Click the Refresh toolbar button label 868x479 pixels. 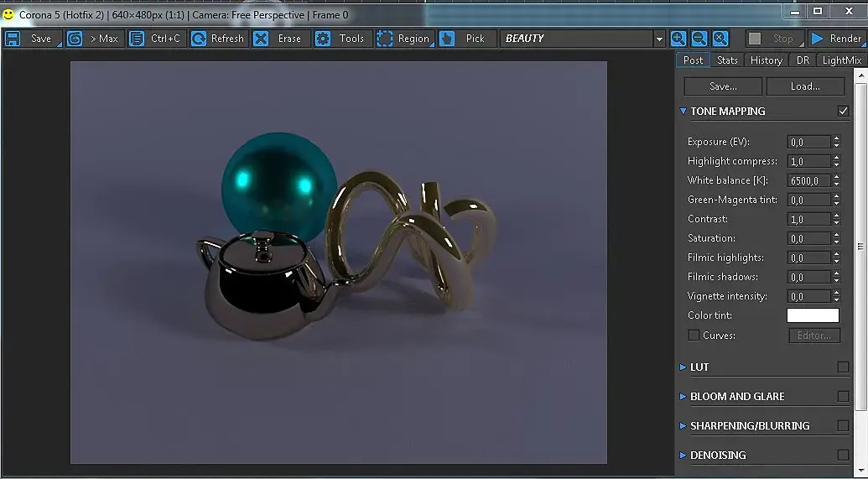(227, 39)
